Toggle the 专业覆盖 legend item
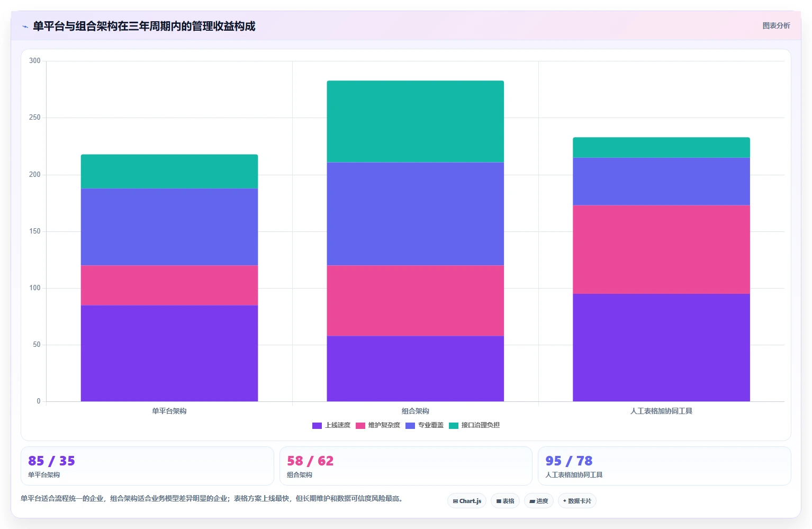 click(425, 425)
